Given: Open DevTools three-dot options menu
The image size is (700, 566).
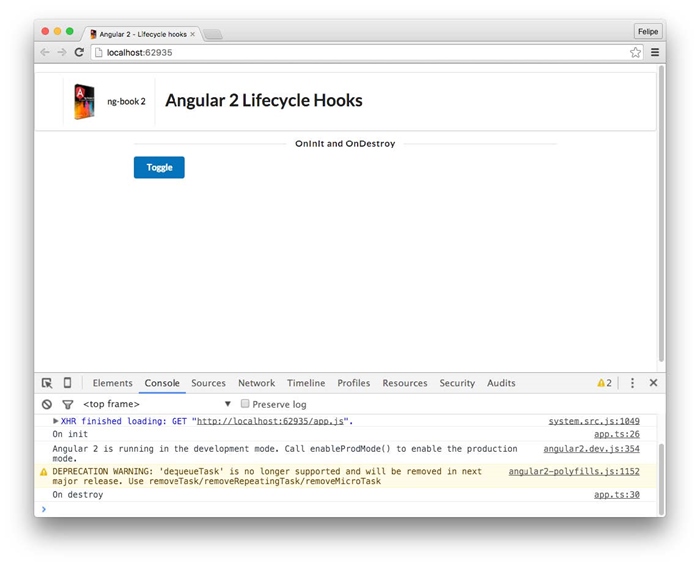Looking at the screenshot, I should (x=632, y=383).
